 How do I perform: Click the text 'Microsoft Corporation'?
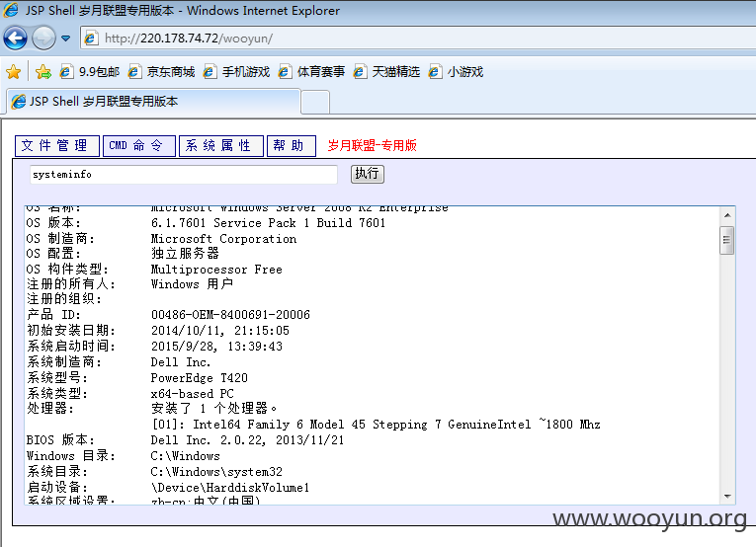(223, 239)
